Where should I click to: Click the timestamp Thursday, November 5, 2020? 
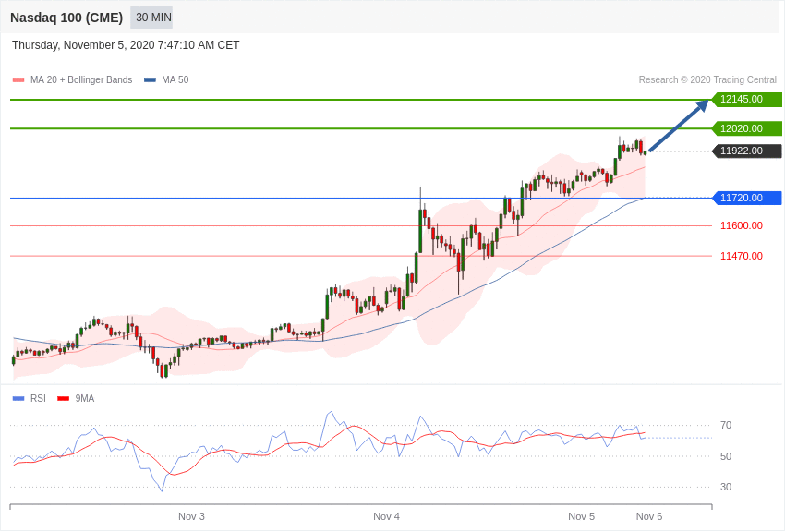click(126, 45)
